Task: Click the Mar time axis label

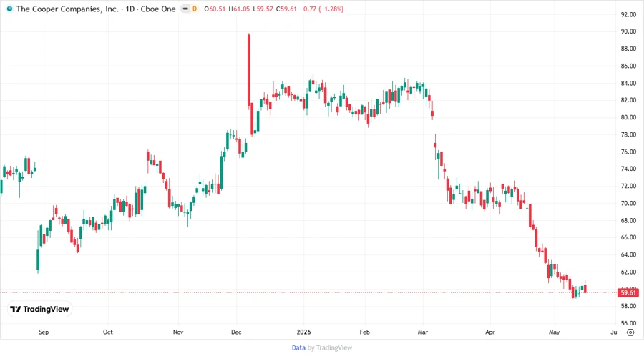Action: point(423,332)
